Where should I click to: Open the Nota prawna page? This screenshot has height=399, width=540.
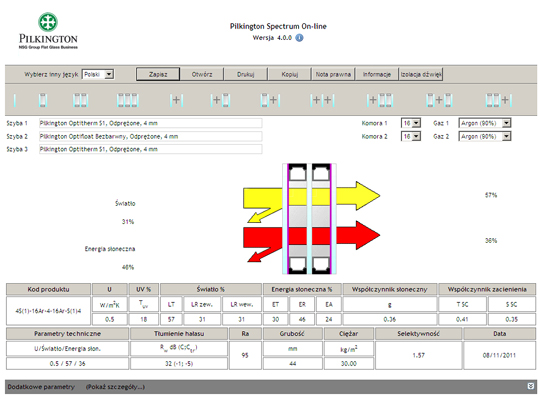click(x=333, y=74)
